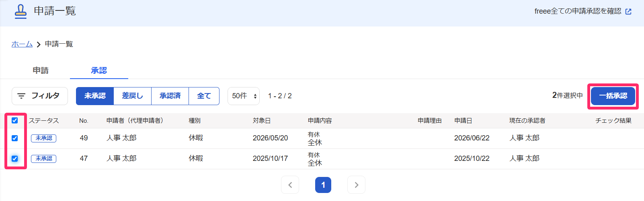Click request number 49 cell
Screen dimensions: 644x201
(84, 138)
